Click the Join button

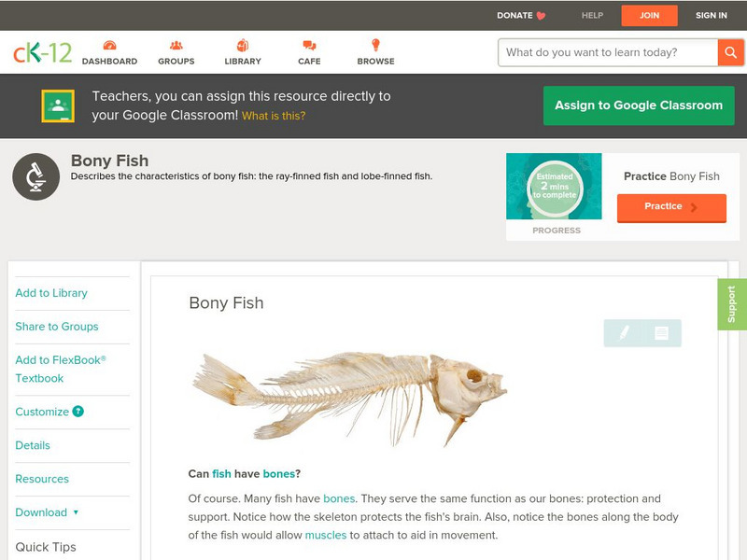pos(649,16)
